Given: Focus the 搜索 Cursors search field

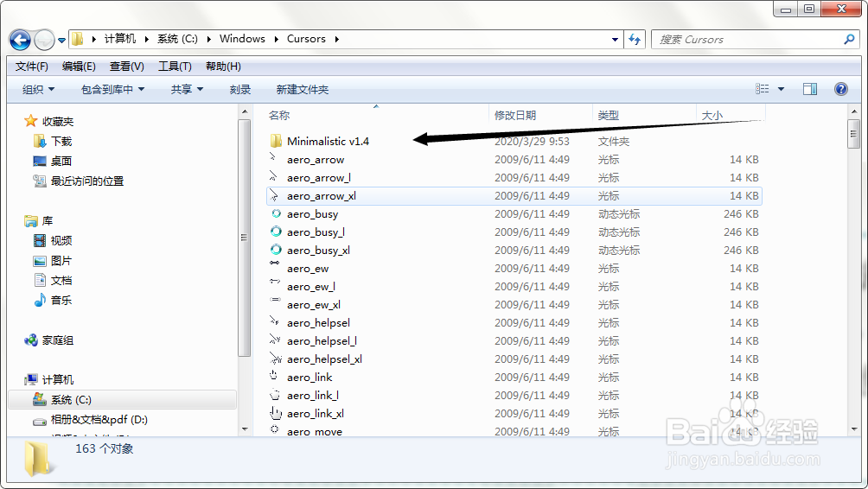Looking at the screenshot, I should pos(747,40).
